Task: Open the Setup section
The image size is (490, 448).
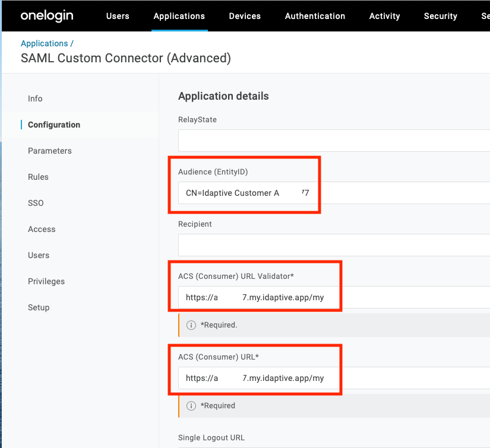Action: tap(37, 307)
